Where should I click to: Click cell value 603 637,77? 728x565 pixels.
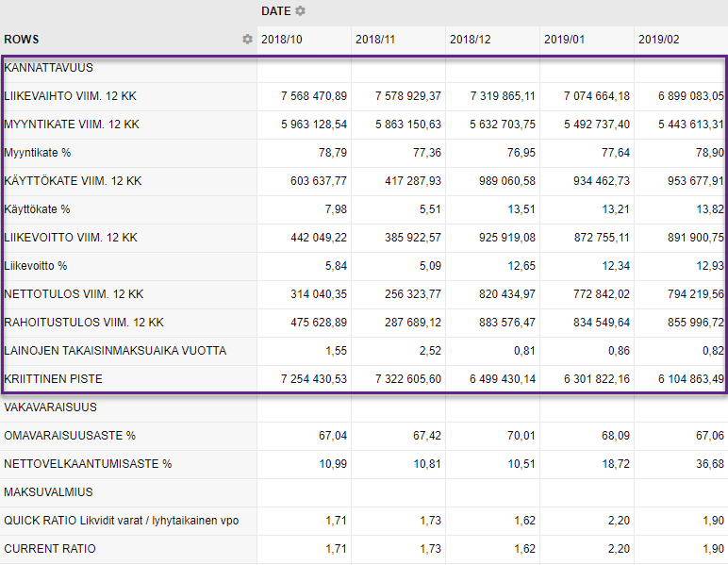coord(319,181)
